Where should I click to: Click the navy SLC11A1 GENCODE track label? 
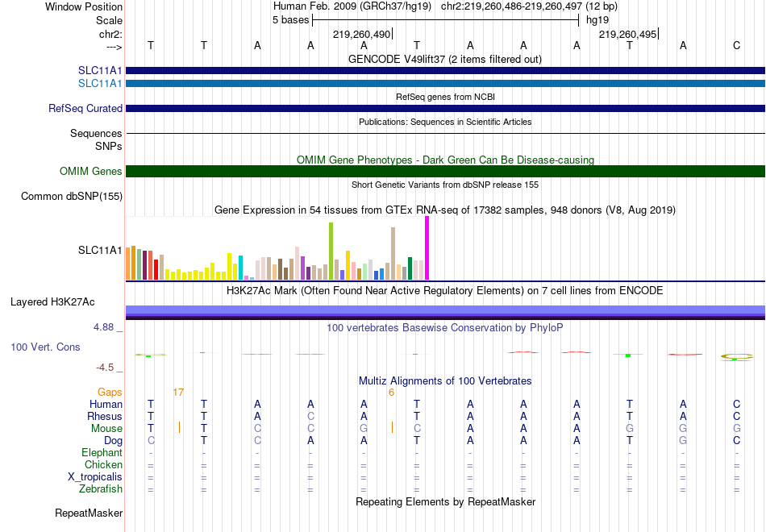100,71
